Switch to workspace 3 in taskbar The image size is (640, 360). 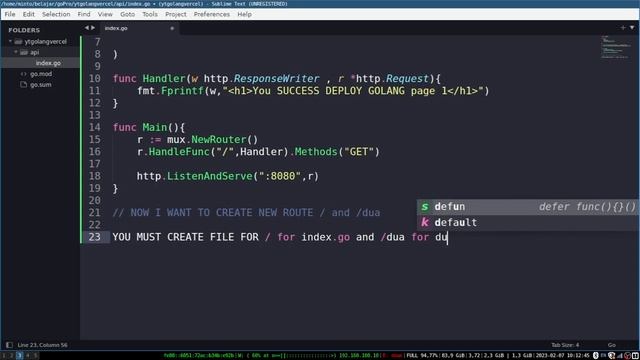click(19, 356)
